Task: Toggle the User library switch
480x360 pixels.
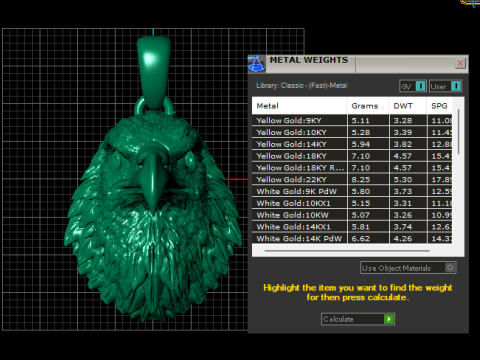Action: tap(445, 86)
